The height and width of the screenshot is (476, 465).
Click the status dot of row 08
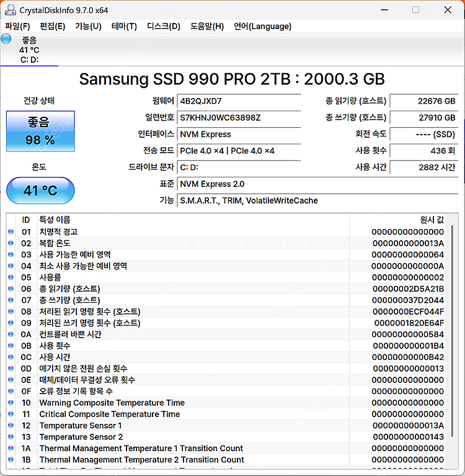coord(11,312)
